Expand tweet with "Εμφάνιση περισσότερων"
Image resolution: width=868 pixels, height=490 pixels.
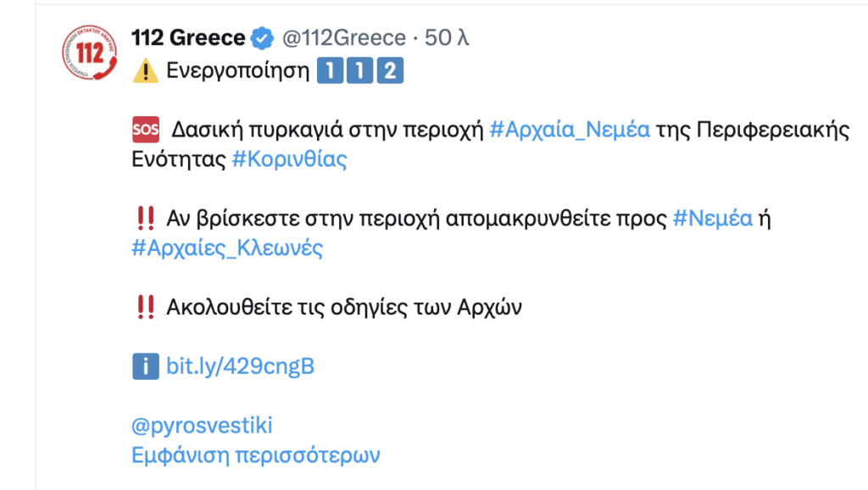tap(256, 455)
